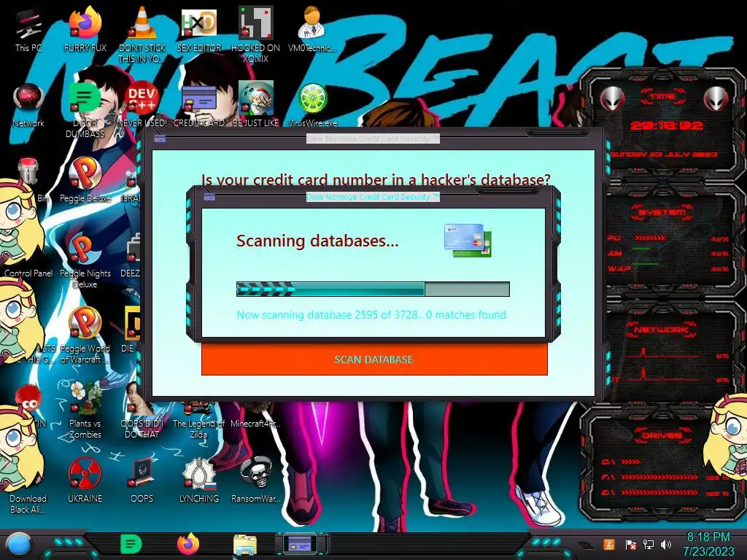Image resolution: width=747 pixels, height=560 pixels.
Task: Click the NETWORK widget header
Action: [x=662, y=330]
